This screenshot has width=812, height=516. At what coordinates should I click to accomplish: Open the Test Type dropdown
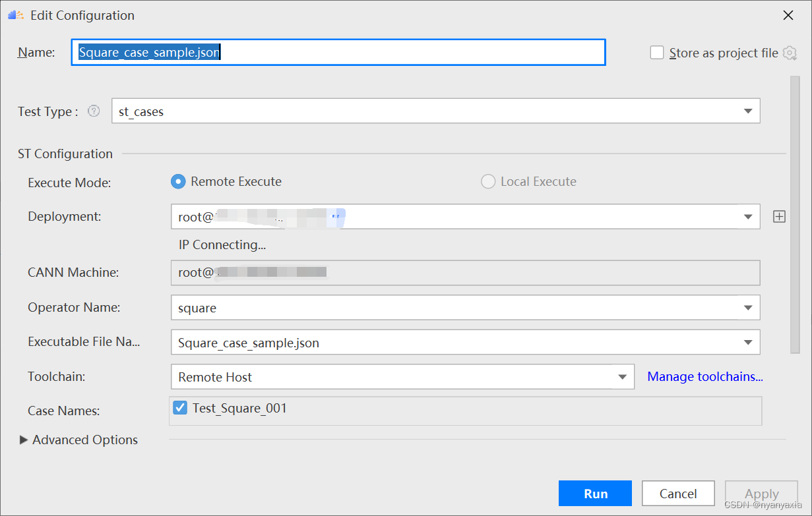(x=748, y=111)
